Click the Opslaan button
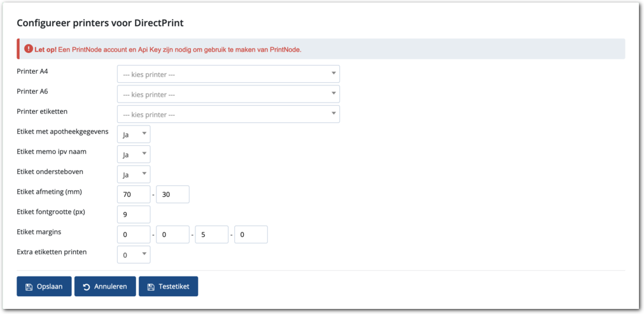 coord(44,287)
